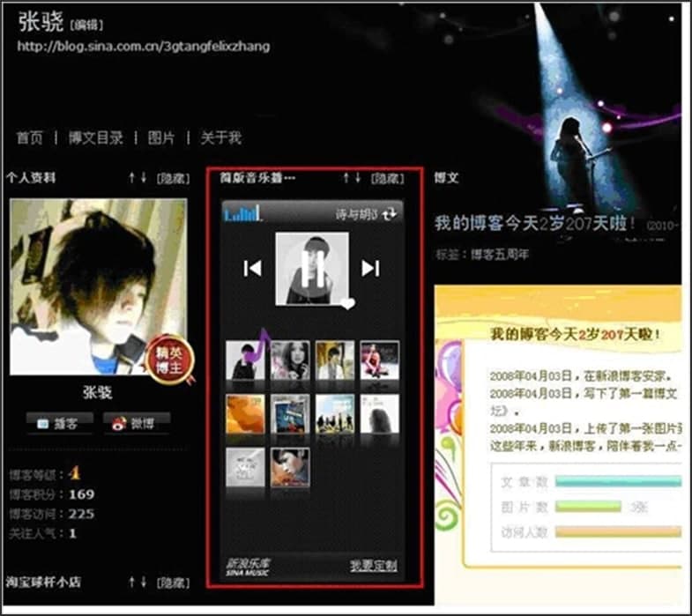
Task: Click the 博文 section heading
Action: point(446,178)
